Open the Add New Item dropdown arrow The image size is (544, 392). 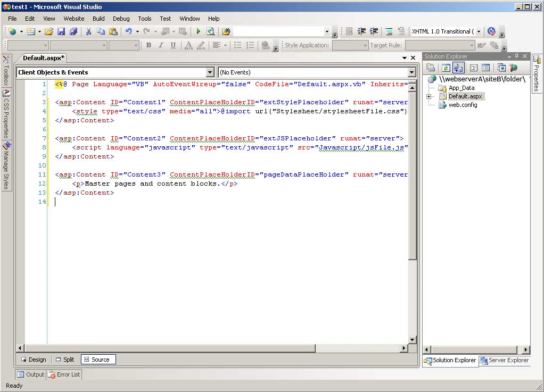(39, 31)
